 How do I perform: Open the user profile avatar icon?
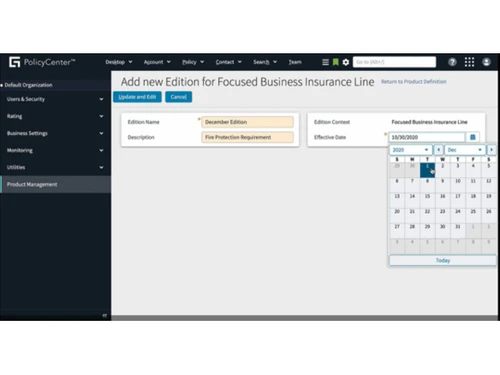pyautogui.click(x=486, y=62)
